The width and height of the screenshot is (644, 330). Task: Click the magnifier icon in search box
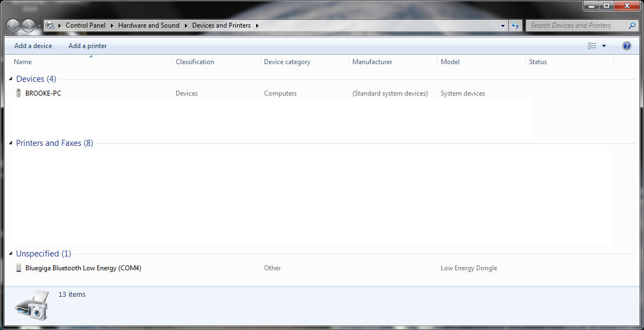[x=632, y=25]
